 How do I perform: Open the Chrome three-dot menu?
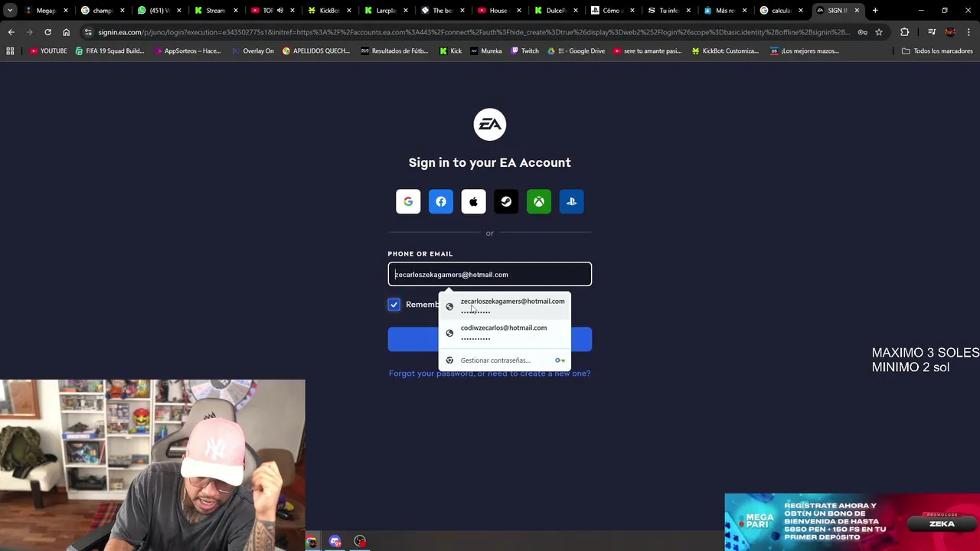click(x=969, y=32)
